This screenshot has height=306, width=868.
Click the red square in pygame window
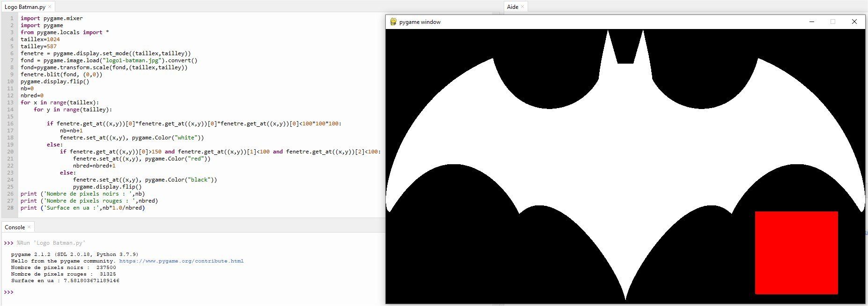(x=796, y=253)
